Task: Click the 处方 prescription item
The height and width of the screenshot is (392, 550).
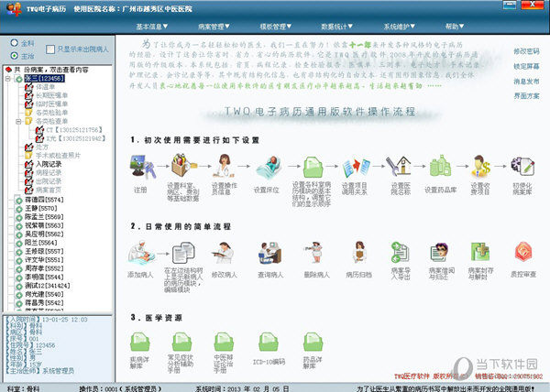Action: tap(42, 147)
